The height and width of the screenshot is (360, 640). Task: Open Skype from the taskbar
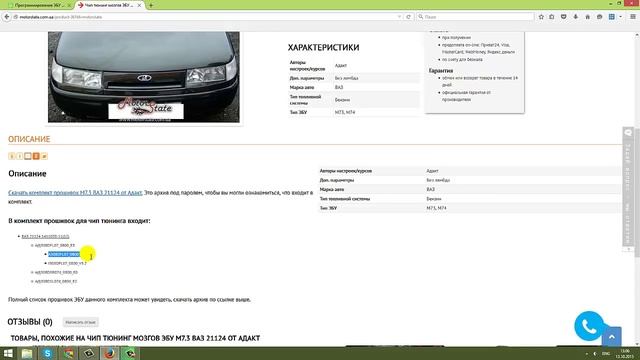point(47,353)
